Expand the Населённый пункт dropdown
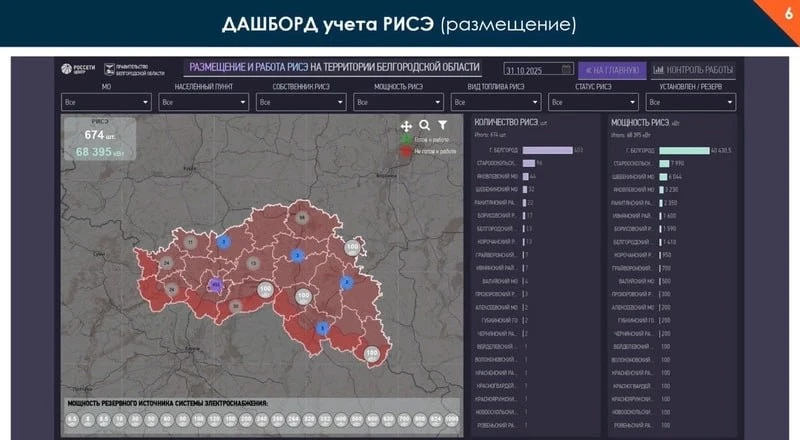800x440 pixels. [203, 102]
